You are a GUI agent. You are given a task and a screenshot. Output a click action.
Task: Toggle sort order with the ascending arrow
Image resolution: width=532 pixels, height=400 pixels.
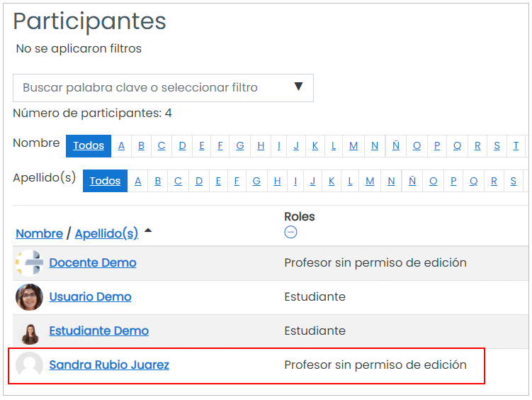tap(148, 231)
